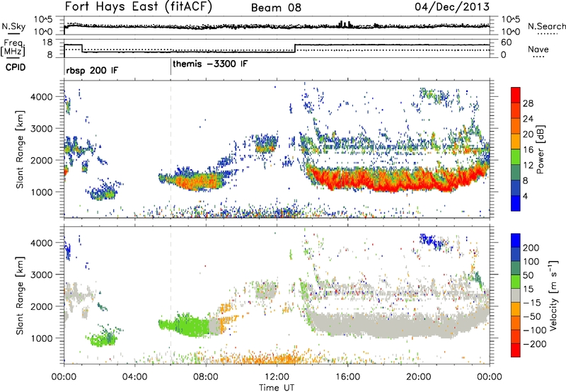Select the "CPID" row label
This screenshot has width=566, height=392.
(16, 67)
